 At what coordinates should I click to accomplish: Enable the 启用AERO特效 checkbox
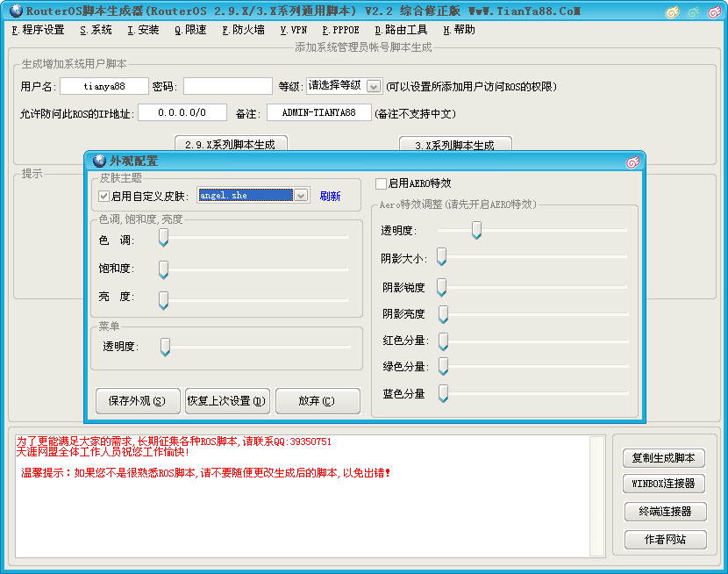point(381,183)
